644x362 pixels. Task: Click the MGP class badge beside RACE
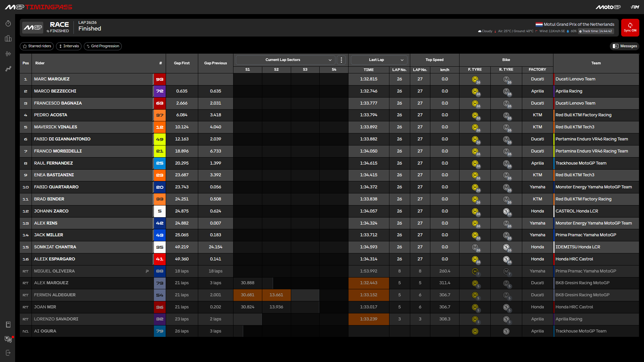point(33,27)
